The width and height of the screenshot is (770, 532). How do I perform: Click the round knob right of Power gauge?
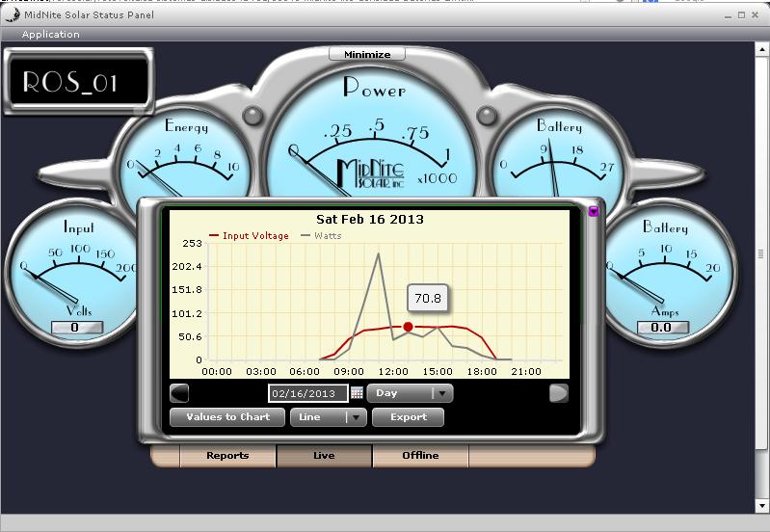pyautogui.click(x=487, y=116)
